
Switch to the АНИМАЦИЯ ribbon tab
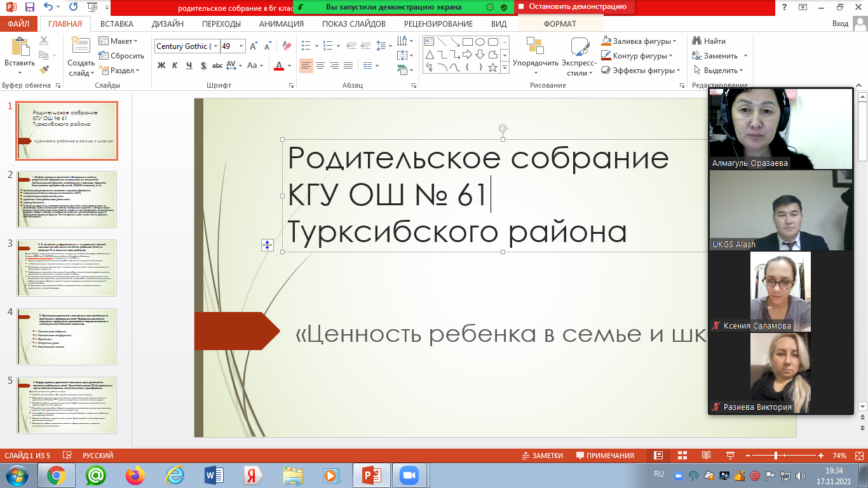tap(281, 24)
